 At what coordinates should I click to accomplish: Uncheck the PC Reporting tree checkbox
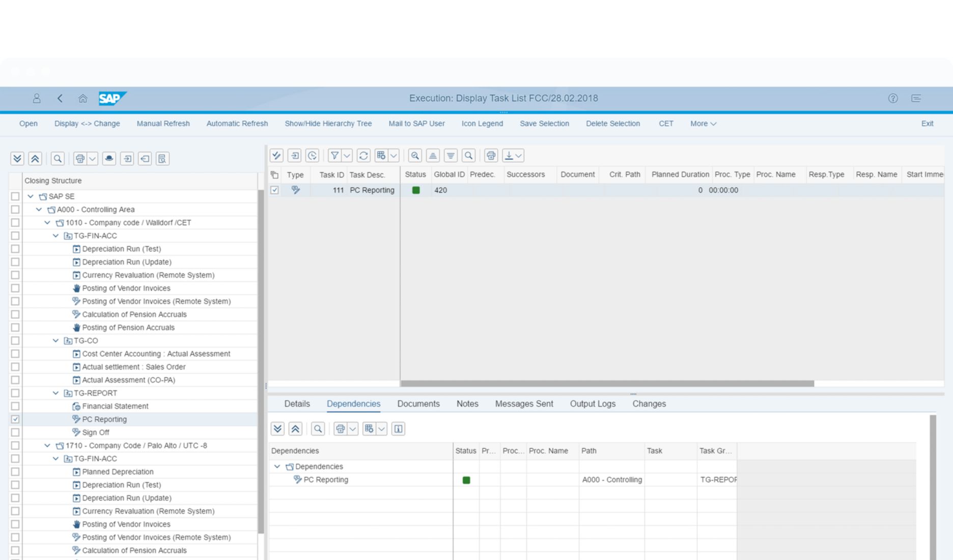[x=15, y=419]
